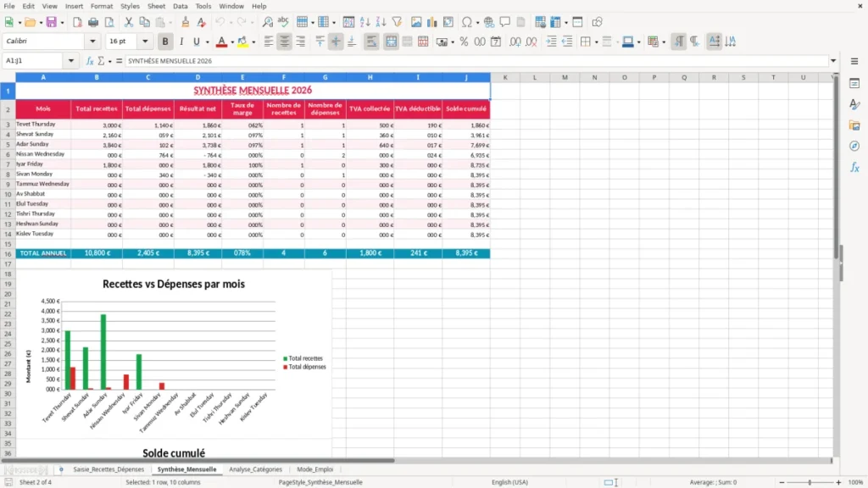Delete a decimal place
Image resolution: width=868 pixels, height=488 pixels.
pos(531,42)
